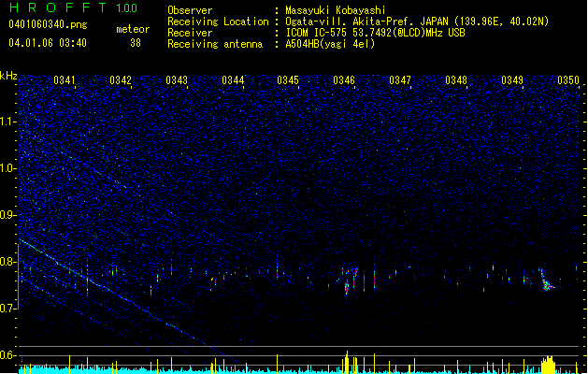
Task: Click the 1.1 kHz axis tick label
Action: (x=8, y=122)
